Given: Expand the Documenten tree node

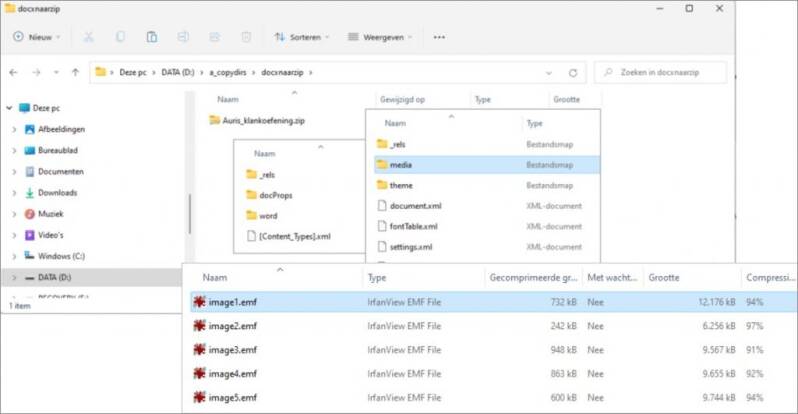Looking at the screenshot, I should click(x=13, y=171).
